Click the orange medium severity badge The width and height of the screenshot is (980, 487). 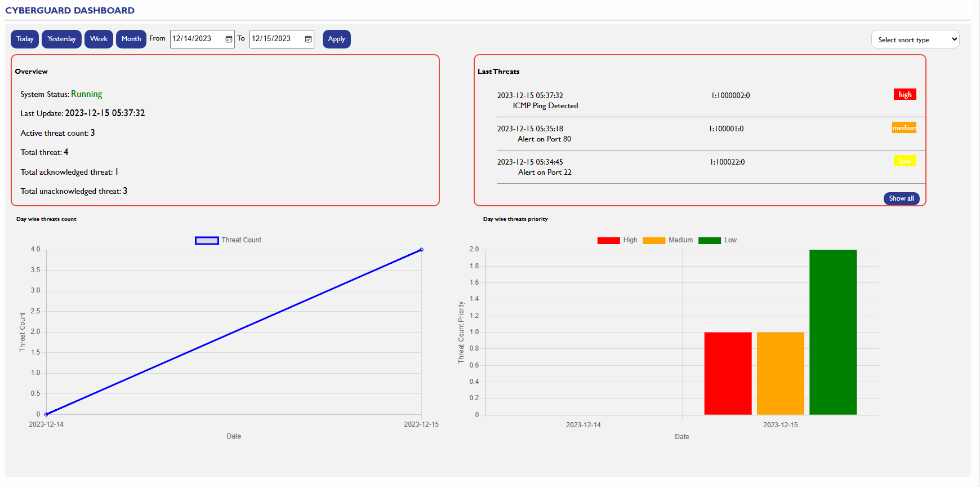[x=904, y=127]
